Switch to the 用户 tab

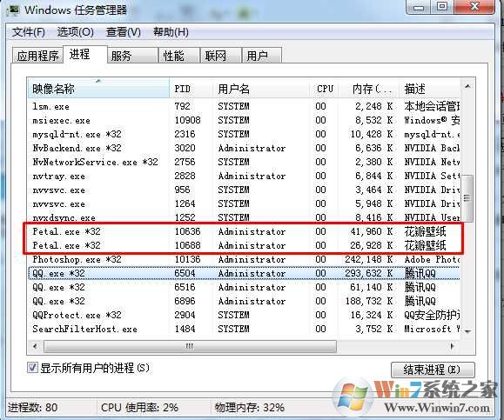coord(262,56)
